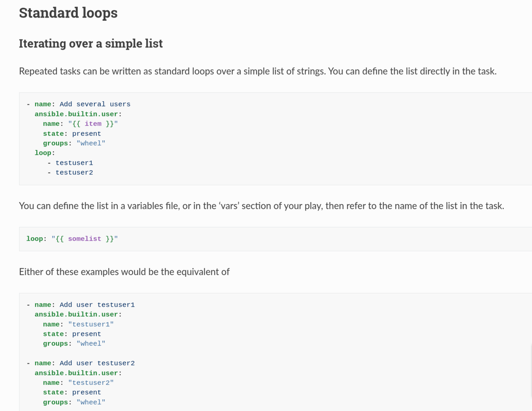Screen dimensions: 532x411
Task: Click the "{{ item }}" variable in the code
Action: (x=93, y=124)
